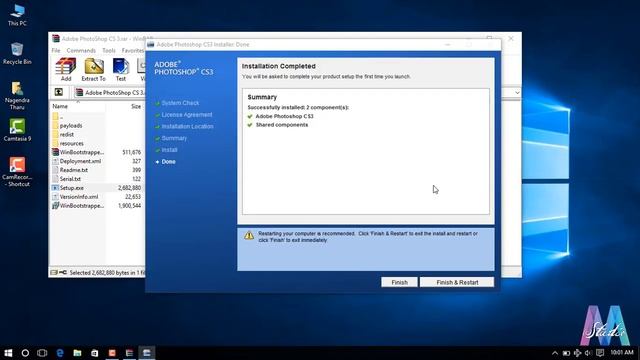This screenshot has height=360, width=640.
Task: Select the redist folder in WinRAR
Action: point(67,135)
